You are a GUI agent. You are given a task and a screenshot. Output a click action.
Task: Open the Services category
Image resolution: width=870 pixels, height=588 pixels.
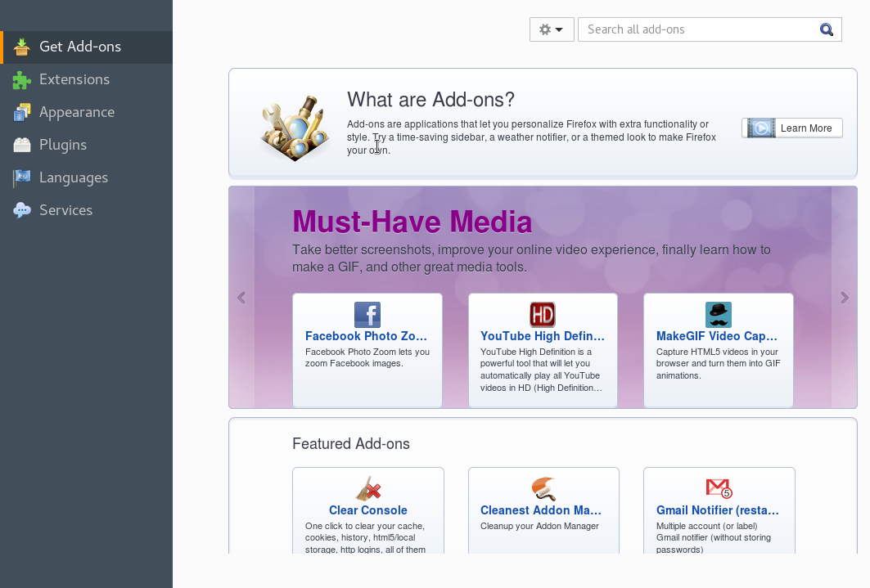click(x=65, y=210)
